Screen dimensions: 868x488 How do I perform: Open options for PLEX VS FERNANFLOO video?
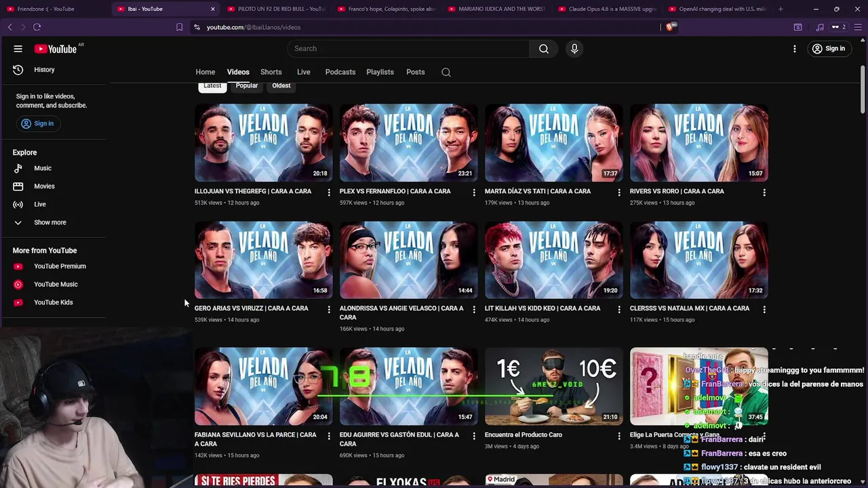point(474,192)
